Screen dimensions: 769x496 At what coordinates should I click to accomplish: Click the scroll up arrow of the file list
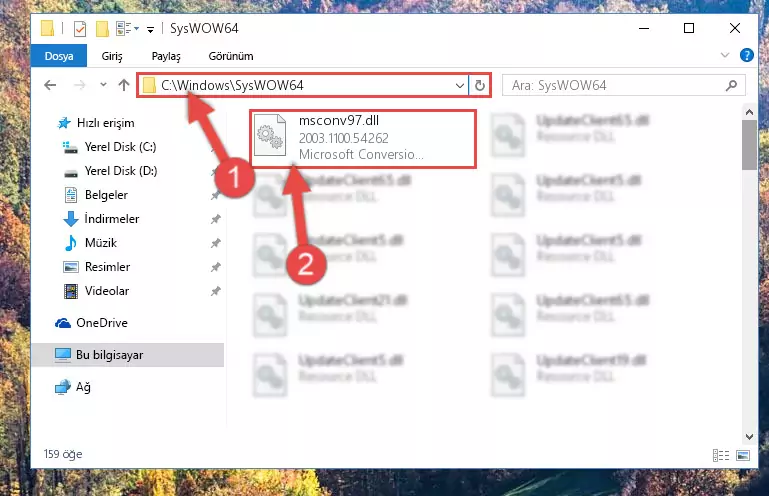(749, 112)
